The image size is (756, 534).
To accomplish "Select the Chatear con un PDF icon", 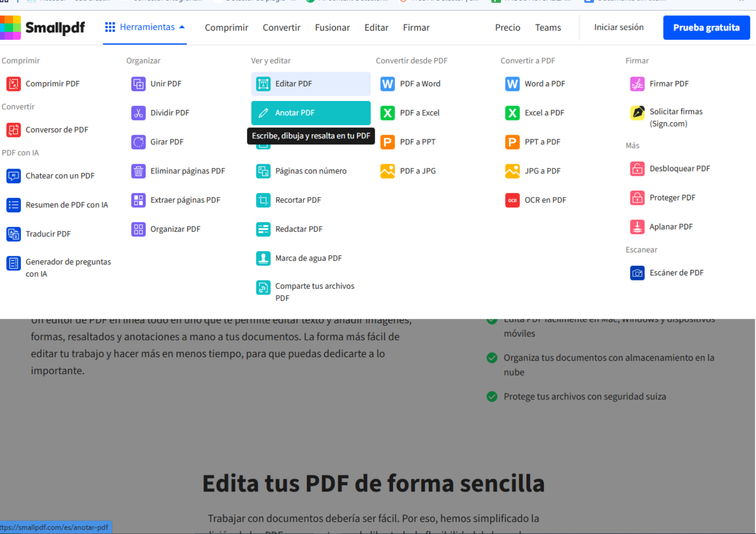I will tap(14, 176).
